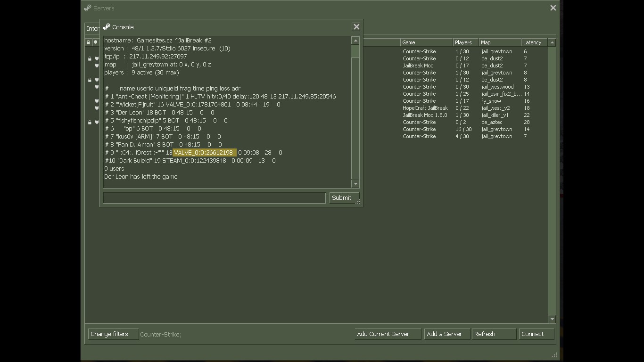The width and height of the screenshot is (644, 362).
Task: Click Change filters button
Action: pyautogui.click(x=113, y=334)
